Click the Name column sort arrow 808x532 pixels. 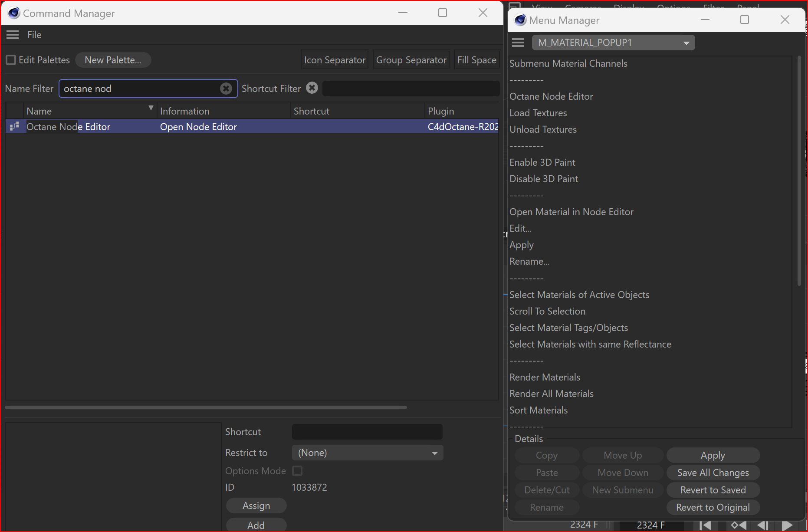[151, 108]
